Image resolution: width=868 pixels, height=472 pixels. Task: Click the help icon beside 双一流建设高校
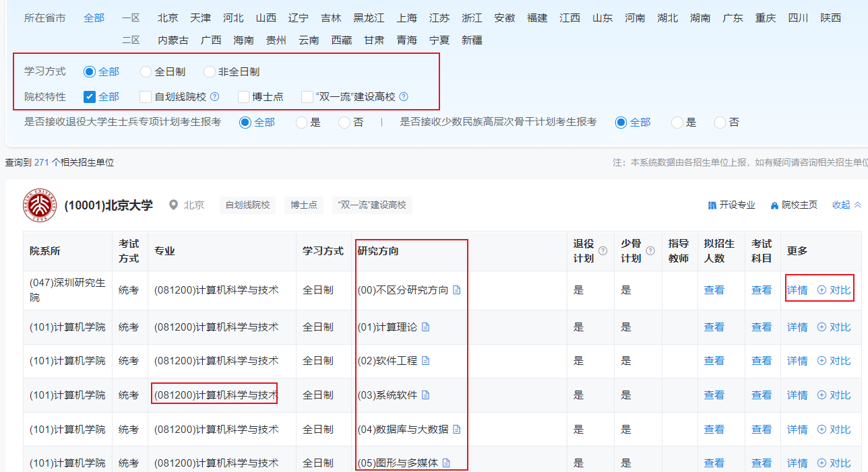[x=402, y=96]
